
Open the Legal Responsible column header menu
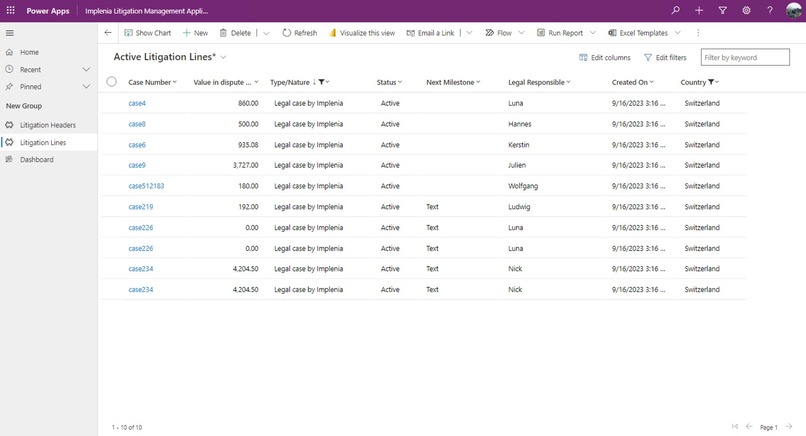539,82
